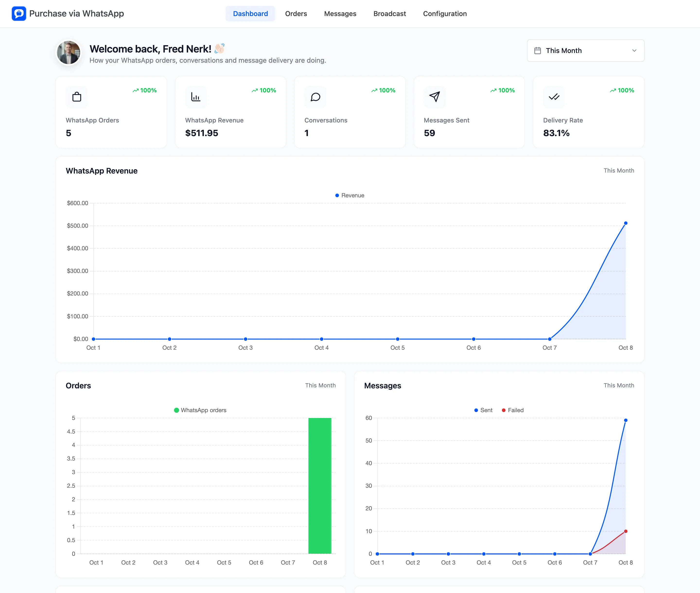Screen dimensions: 700x593
Task: Click the green Oct 8 orders bar
Action: (x=320, y=486)
